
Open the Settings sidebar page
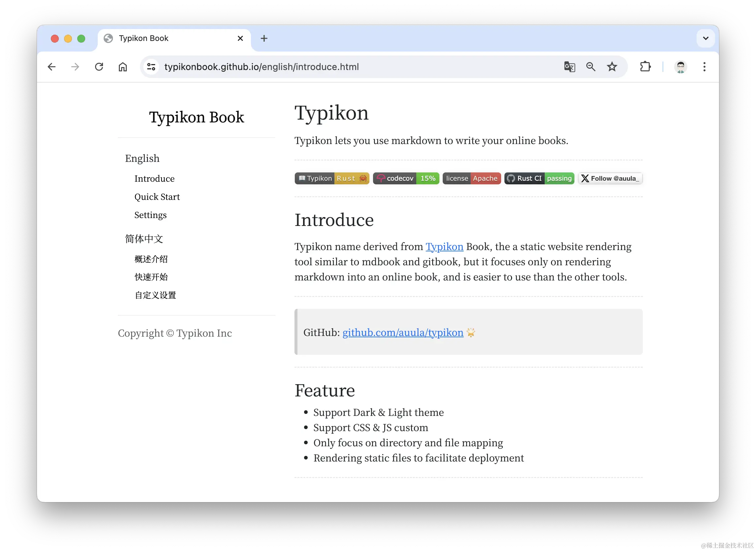pos(150,215)
